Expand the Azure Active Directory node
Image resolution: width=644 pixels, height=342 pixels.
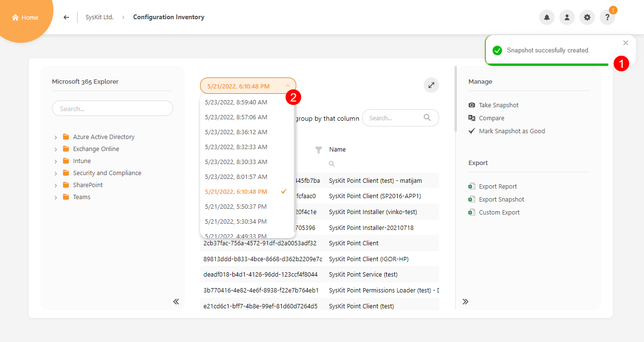56,137
